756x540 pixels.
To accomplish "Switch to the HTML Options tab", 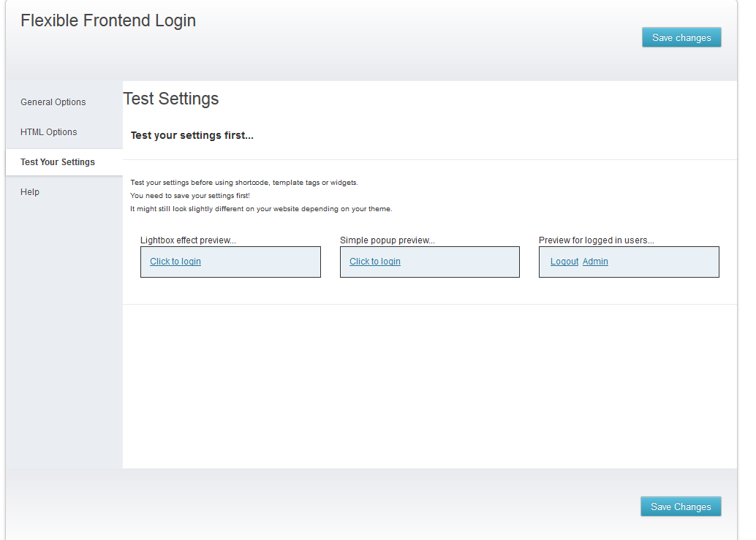I will [x=49, y=132].
